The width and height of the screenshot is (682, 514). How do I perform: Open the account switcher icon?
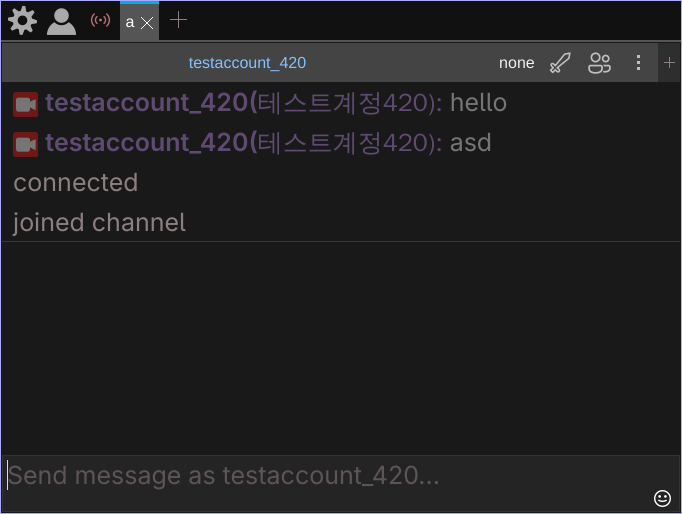[61, 21]
